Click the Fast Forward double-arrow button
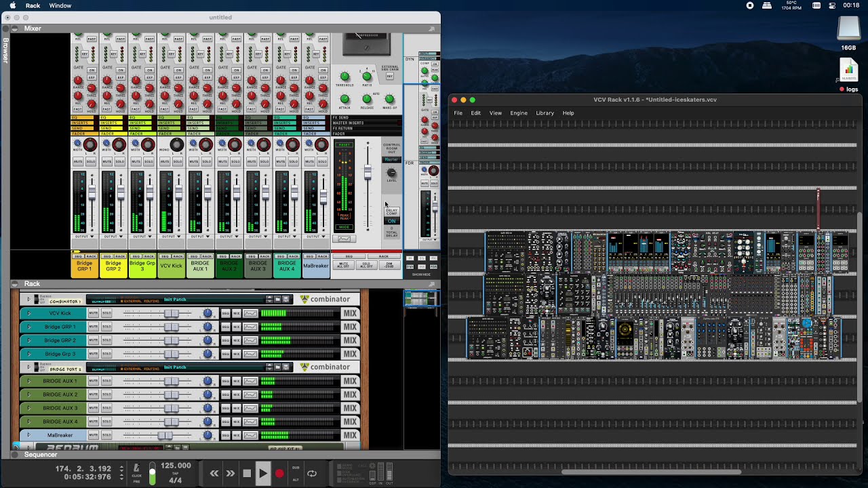868x488 pixels. tap(231, 474)
